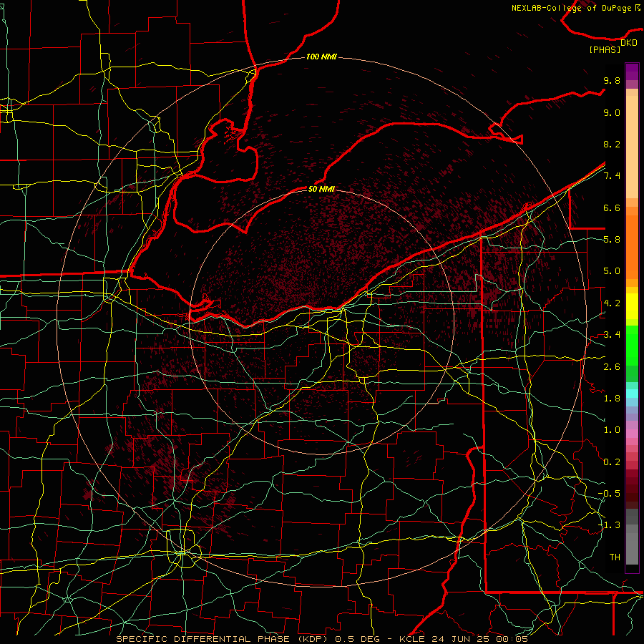Click the "TH" threshold label on the scale
Image resolution: width=644 pixels, height=644 pixels.
(615, 557)
